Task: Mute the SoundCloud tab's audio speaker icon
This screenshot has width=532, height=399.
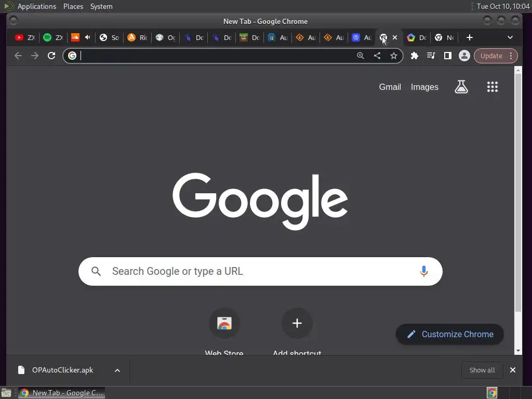Action: click(88, 37)
